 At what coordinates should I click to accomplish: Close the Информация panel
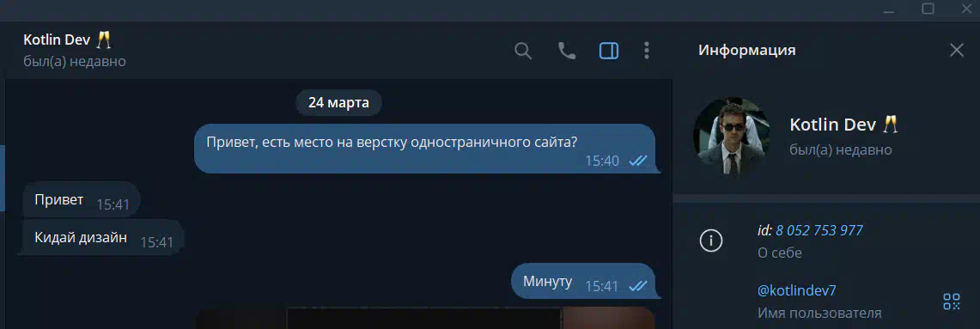pos(956,51)
